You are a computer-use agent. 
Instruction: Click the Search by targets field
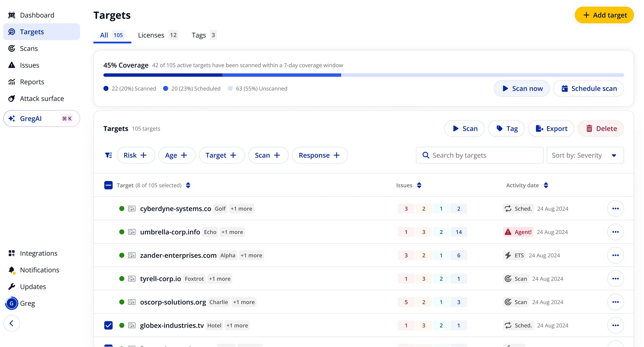tap(479, 155)
